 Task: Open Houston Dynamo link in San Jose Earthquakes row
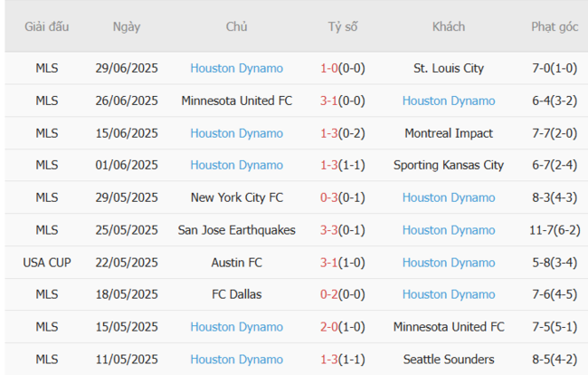(449, 230)
